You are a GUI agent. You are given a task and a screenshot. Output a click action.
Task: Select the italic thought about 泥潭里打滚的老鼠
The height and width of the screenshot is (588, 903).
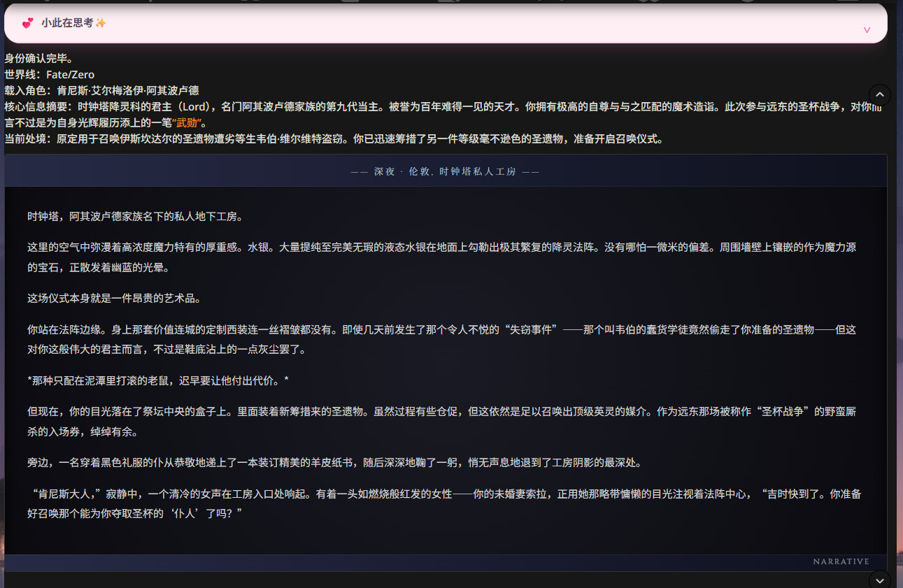[x=158, y=380]
